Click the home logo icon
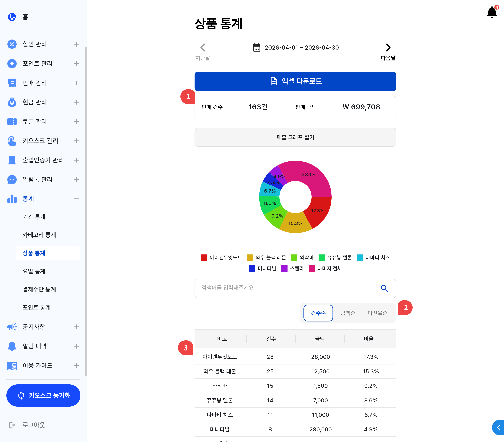Viewport: 504px width, 442px height. 12,17
